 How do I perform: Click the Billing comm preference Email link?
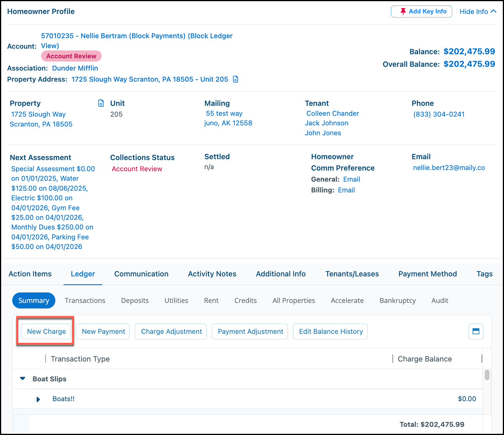coord(346,190)
